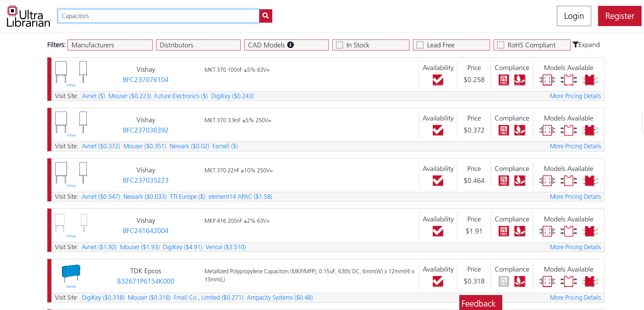Viewport: 644px width, 310px height.
Task: Focus the Capacitors search field
Action: pos(158,16)
